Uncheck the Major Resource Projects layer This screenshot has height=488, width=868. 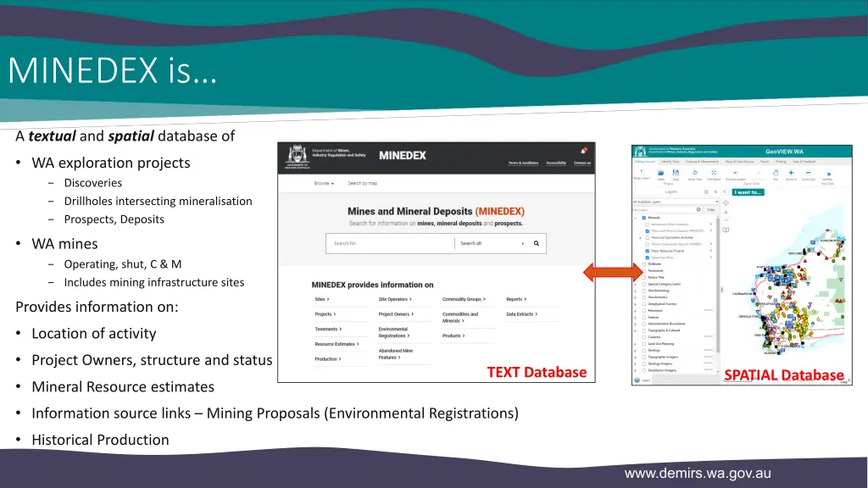point(647,251)
